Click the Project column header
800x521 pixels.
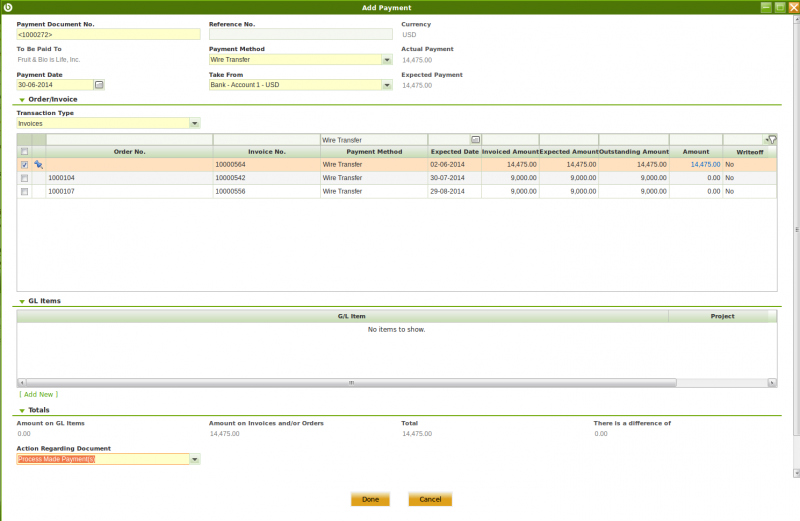coord(722,316)
